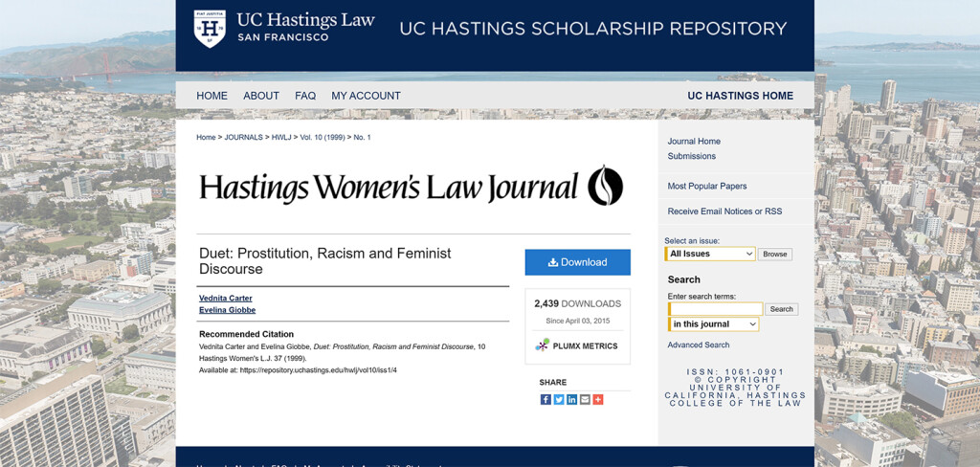Click the search terms input field
Viewport: 980px width, 467px height.
click(x=716, y=309)
